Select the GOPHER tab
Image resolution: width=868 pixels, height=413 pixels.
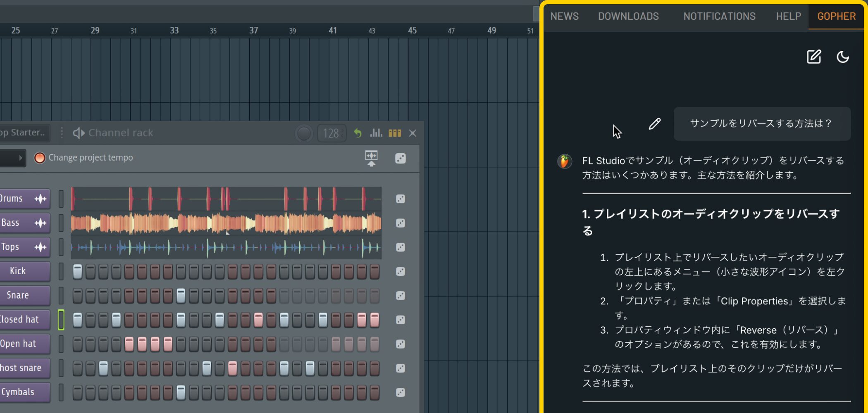836,16
